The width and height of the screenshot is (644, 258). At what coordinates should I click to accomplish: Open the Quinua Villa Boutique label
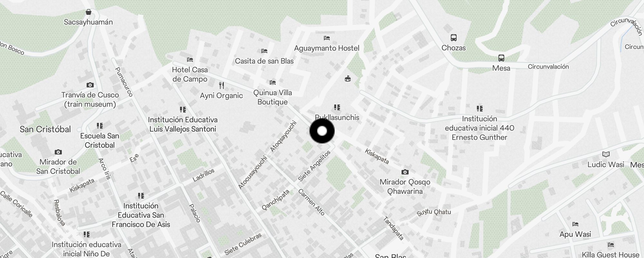(x=273, y=97)
